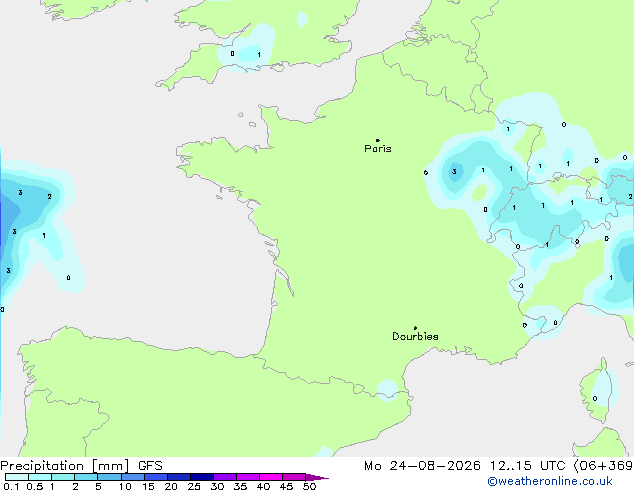Click the 1 mm value over southern England
Image resolution: width=634 pixels, height=490 pixels.
tap(259, 55)
